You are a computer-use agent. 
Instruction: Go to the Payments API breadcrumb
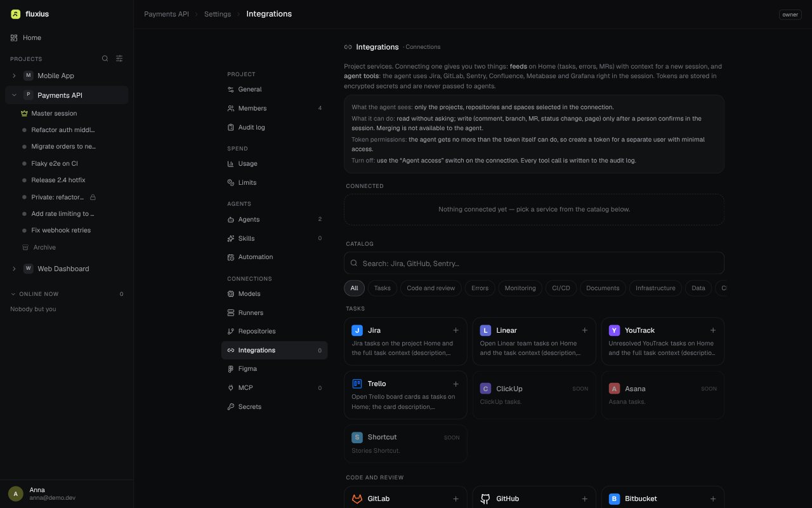166,14
